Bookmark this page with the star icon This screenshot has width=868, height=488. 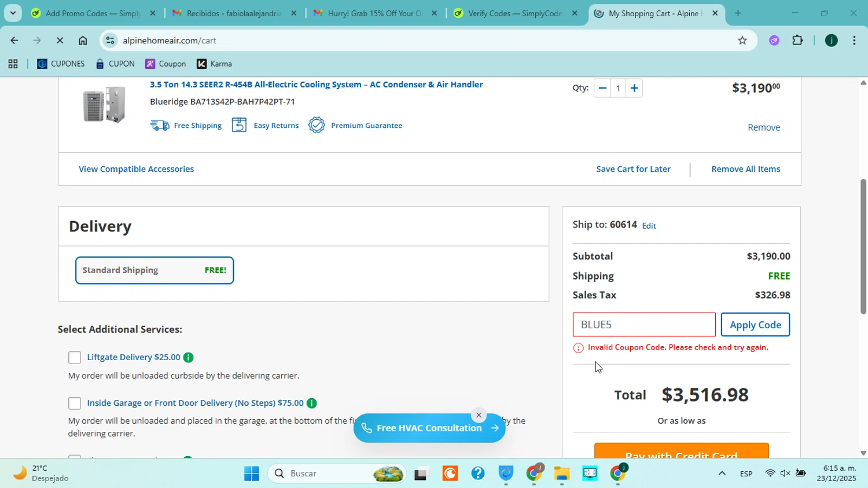pos(742,41)
